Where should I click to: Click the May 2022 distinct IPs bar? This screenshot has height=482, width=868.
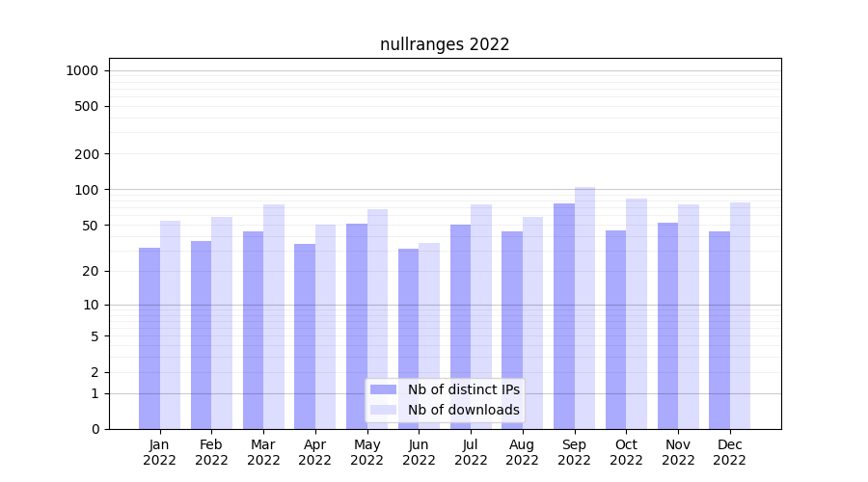(357, 326)
